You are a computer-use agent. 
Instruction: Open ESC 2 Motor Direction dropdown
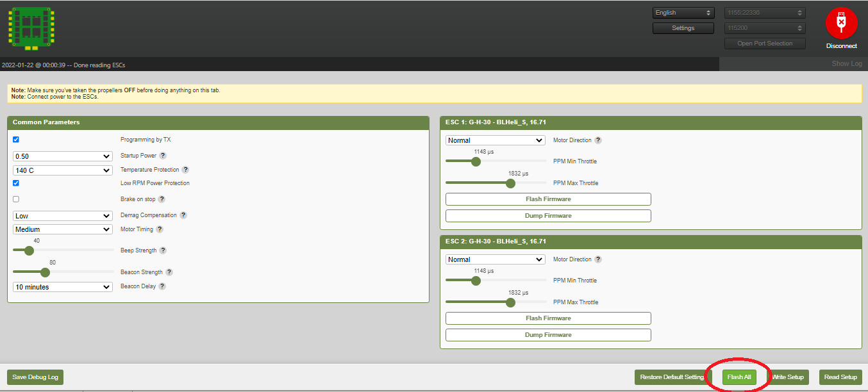pos(495,259)
